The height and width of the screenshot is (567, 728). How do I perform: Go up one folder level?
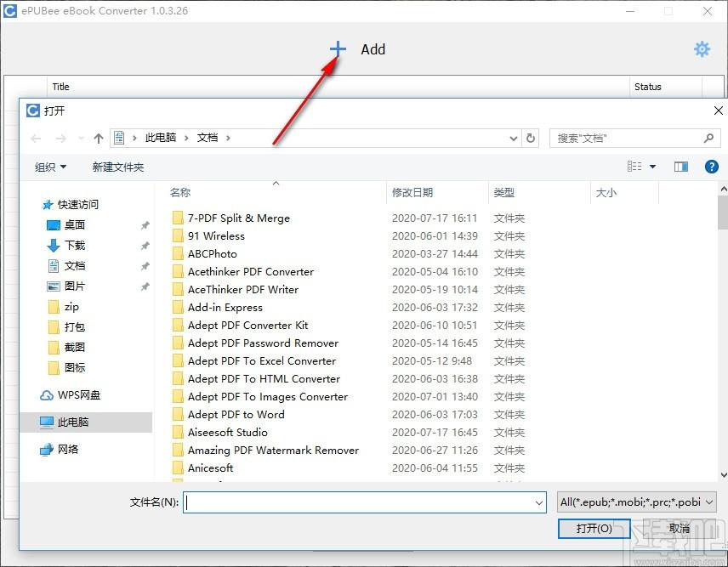click(x=99, y=139)
